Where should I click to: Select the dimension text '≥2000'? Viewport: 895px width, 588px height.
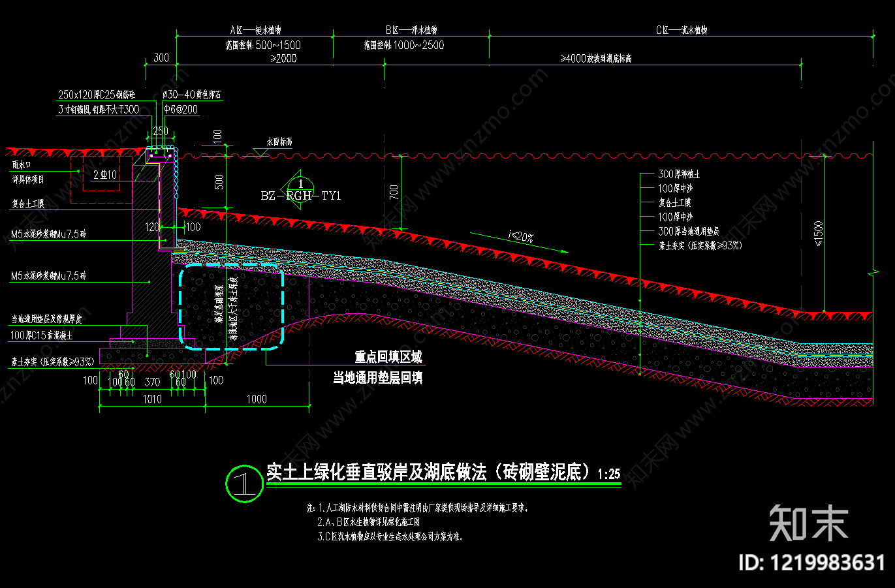click(x=283, y=58)
